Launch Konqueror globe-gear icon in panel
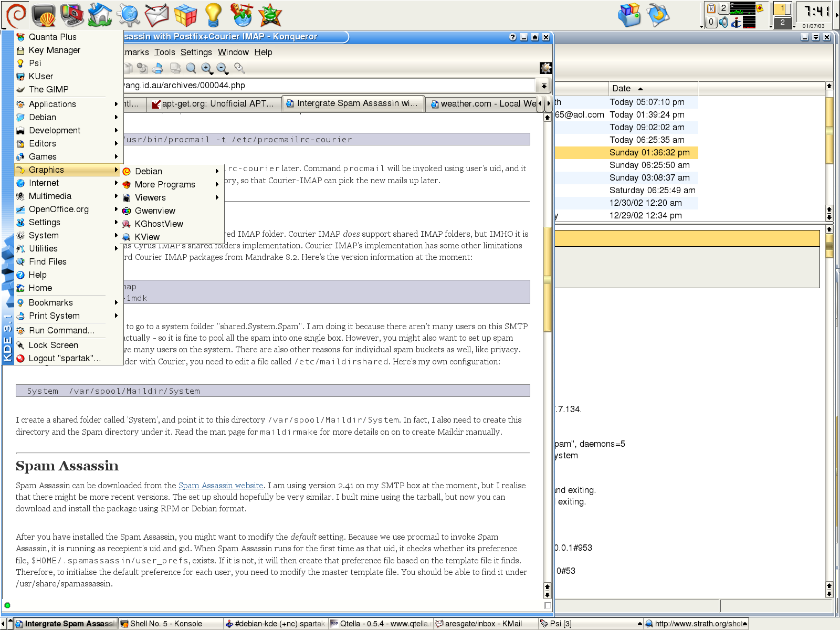The height and width of the screenshot is (630, 840). (128, 15)
